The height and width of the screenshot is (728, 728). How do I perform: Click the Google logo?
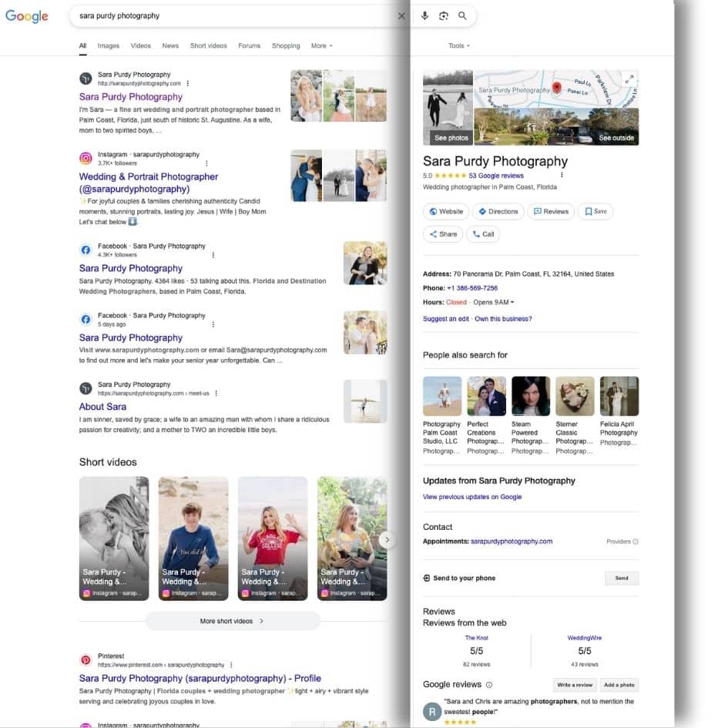[x=26, y=15]
